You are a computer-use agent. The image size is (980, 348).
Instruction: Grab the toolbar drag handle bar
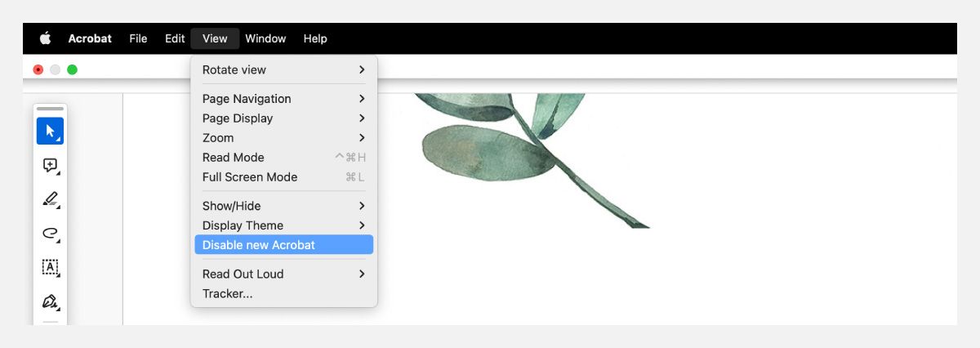(50, 109)
